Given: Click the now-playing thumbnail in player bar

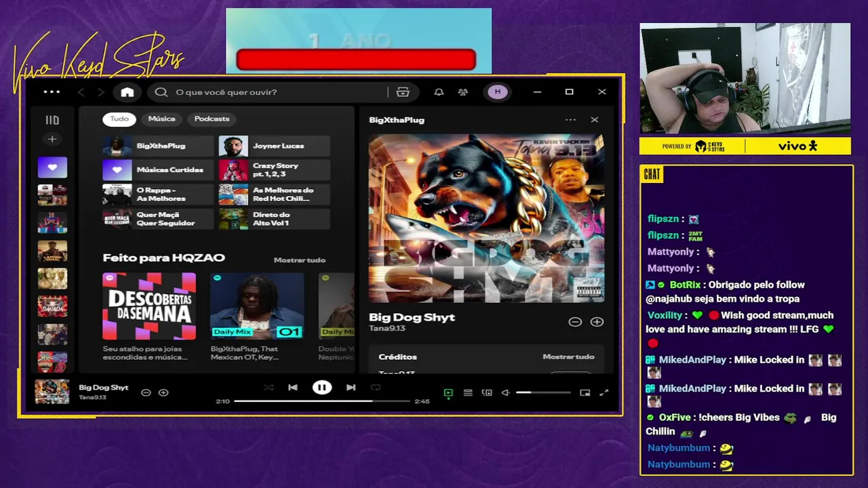Looking at the screenshot, I should [52, 392].
